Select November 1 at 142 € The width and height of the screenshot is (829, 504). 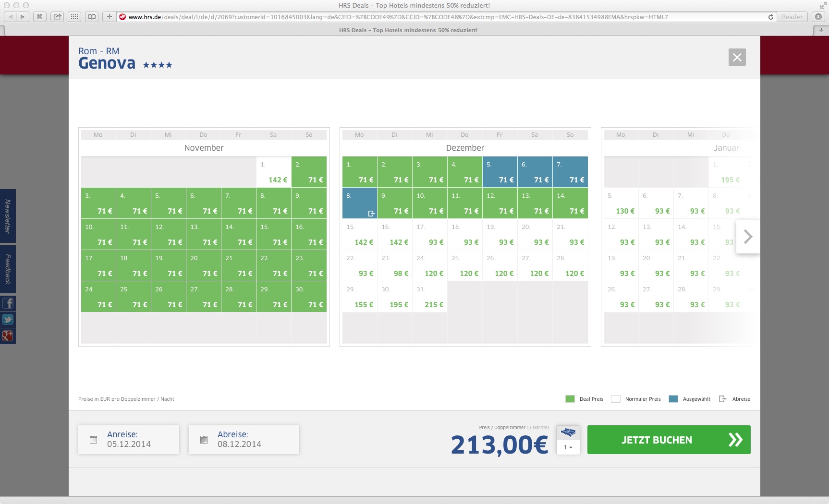pyautogui.click(x=274, y=172)
